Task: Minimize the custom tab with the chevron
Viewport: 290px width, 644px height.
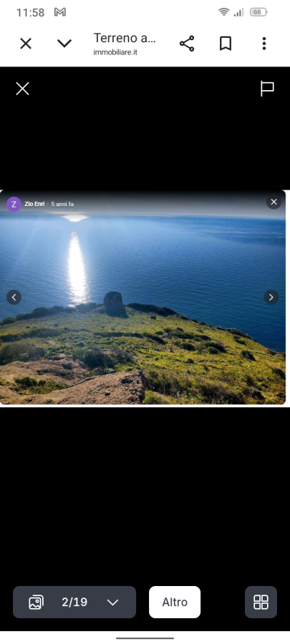Action: (x=64, y=44)
